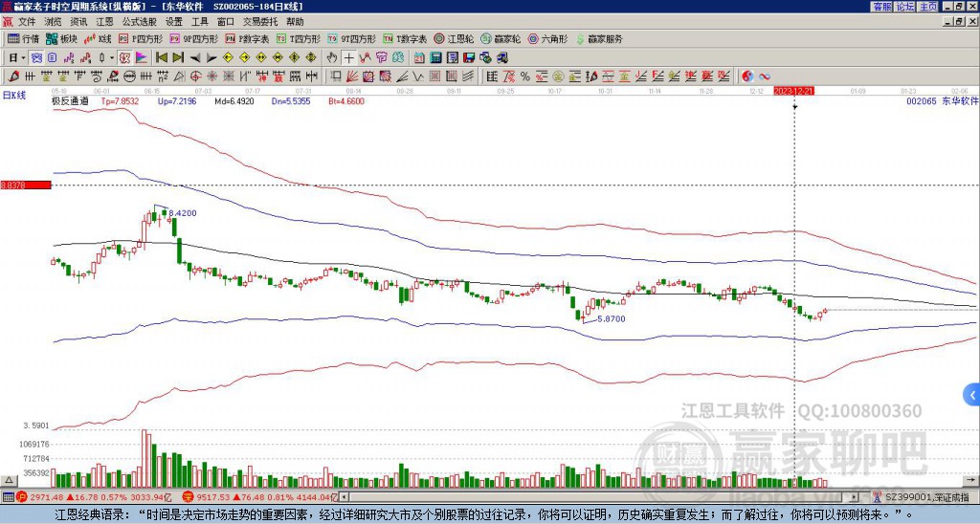Click the 002065 东华软件 stock label

942,100
